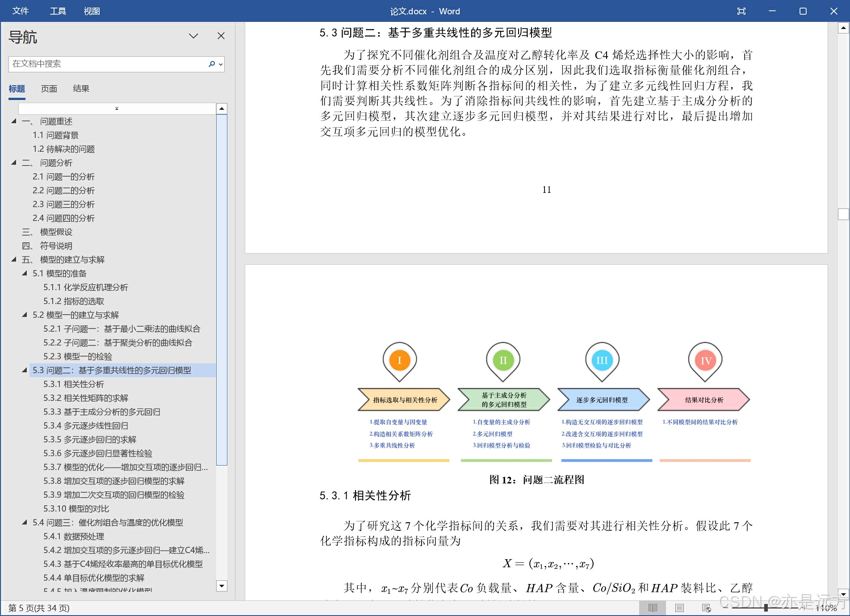This screenshot has height=616, width=850.
Task: Collapse the 5.1 模型的准备 heading
Action: 25,273
